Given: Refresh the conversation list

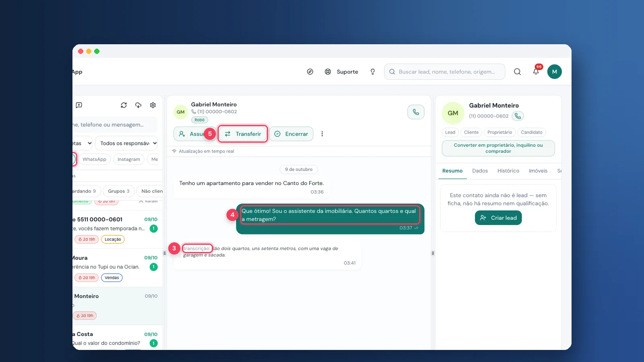Looking at the screenshot, I should pyautogui.click(x=124, y=105).
